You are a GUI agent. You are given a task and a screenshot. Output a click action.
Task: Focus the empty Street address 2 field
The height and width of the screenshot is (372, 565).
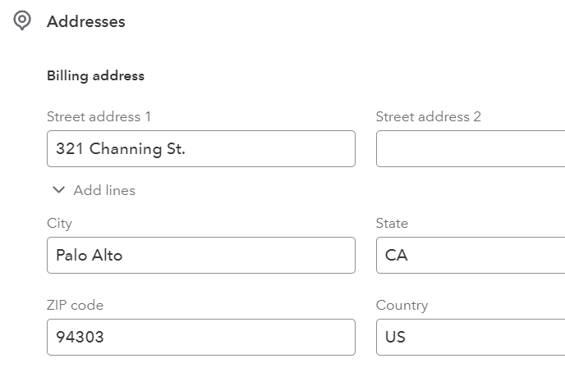coord(471,149)
